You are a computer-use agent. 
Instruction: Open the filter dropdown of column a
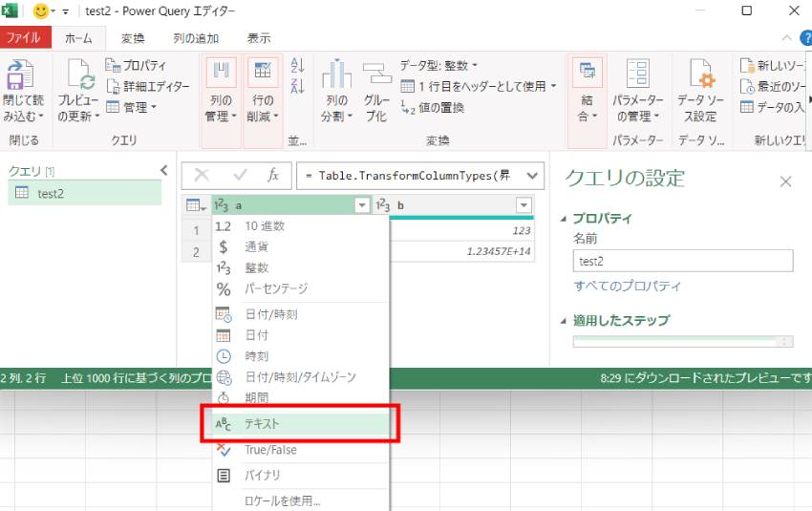362,205
